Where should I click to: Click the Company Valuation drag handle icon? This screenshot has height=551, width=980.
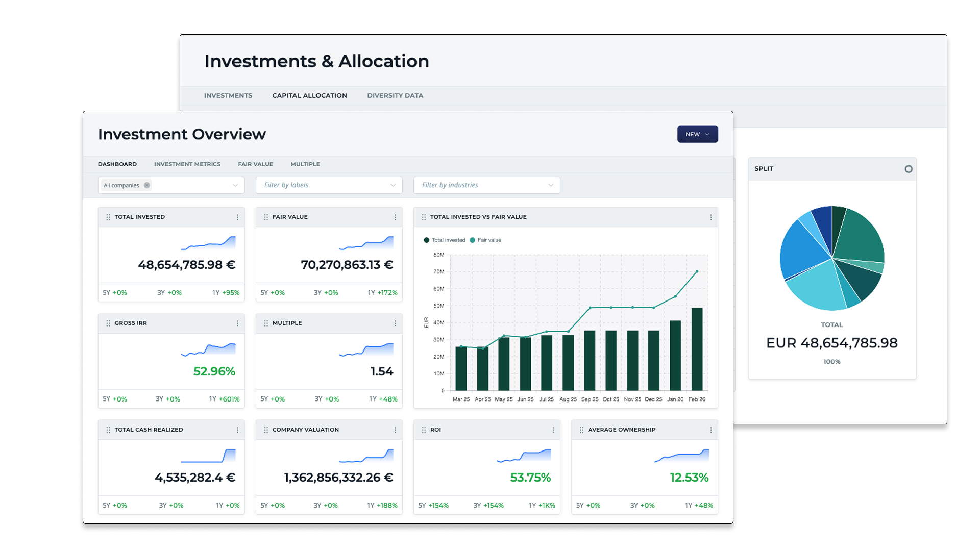266,430
